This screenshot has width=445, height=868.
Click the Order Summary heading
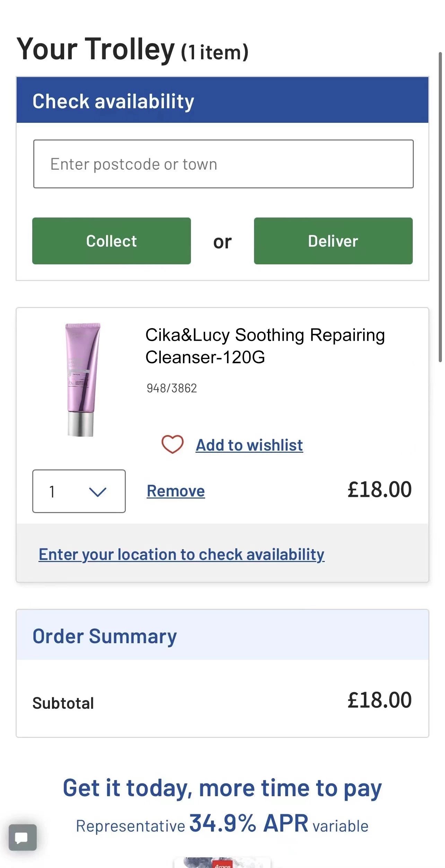104,636
